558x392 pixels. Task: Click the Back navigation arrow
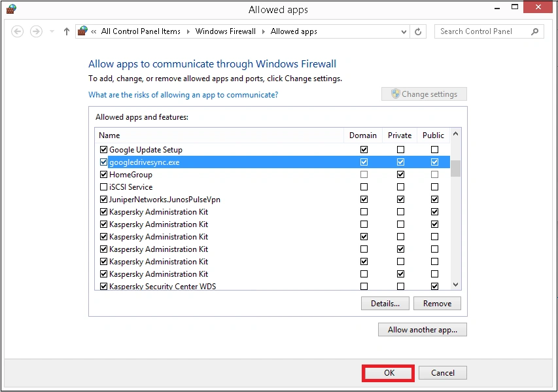click(x=17, y=31)
